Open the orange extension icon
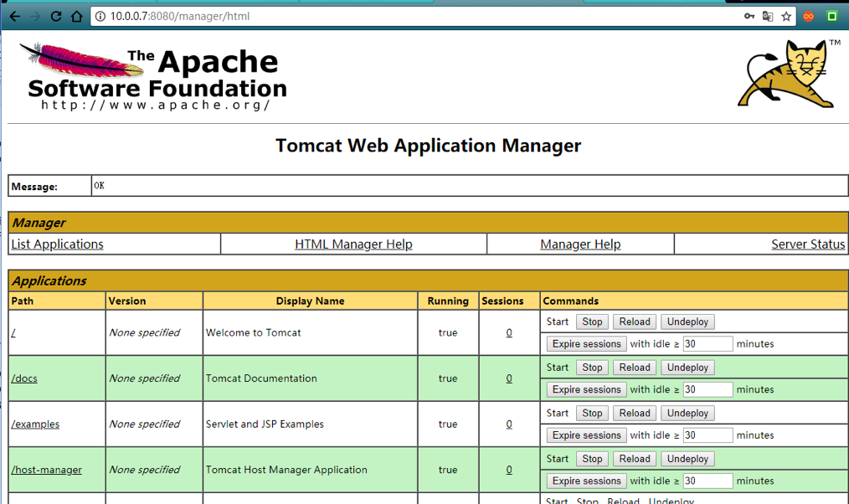 (x=808, y=16)
